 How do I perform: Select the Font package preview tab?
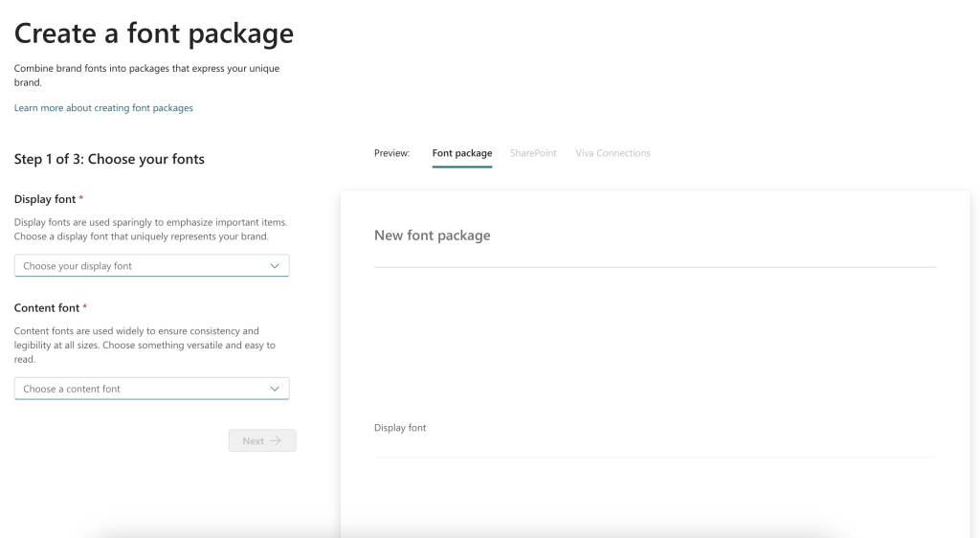point(461,153)
